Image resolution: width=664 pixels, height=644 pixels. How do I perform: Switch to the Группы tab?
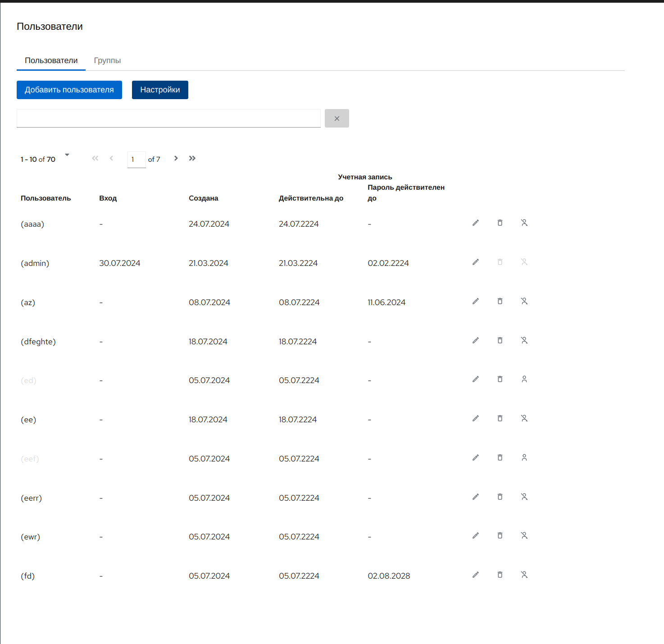(107, 60)
